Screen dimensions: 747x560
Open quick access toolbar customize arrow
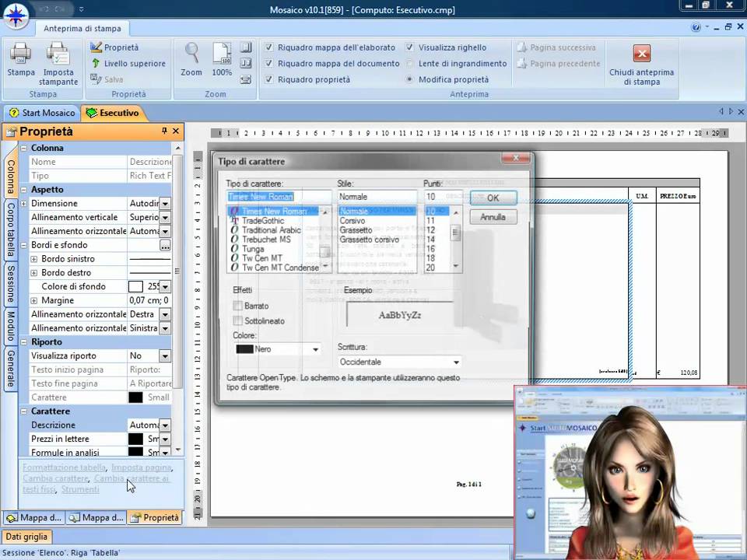coord(81,9)
